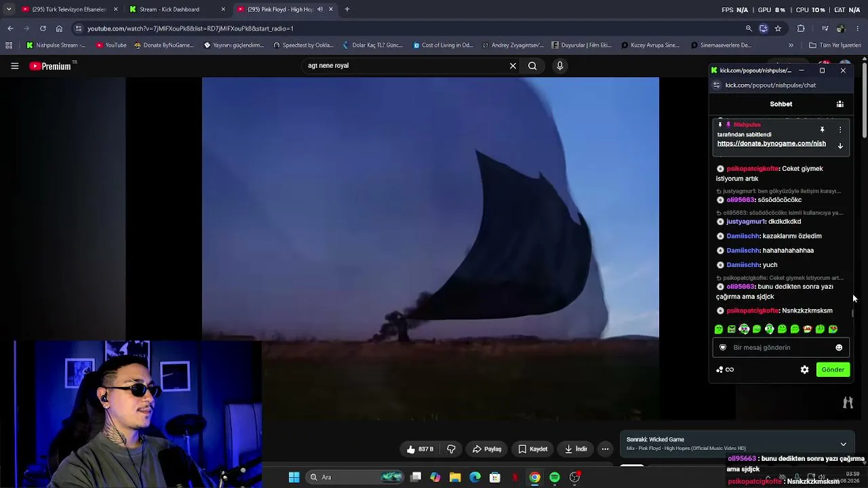This screenshot has width=868, height=488.
Task: Select the first green emote in chat
Action: click(x=719, y=329)
